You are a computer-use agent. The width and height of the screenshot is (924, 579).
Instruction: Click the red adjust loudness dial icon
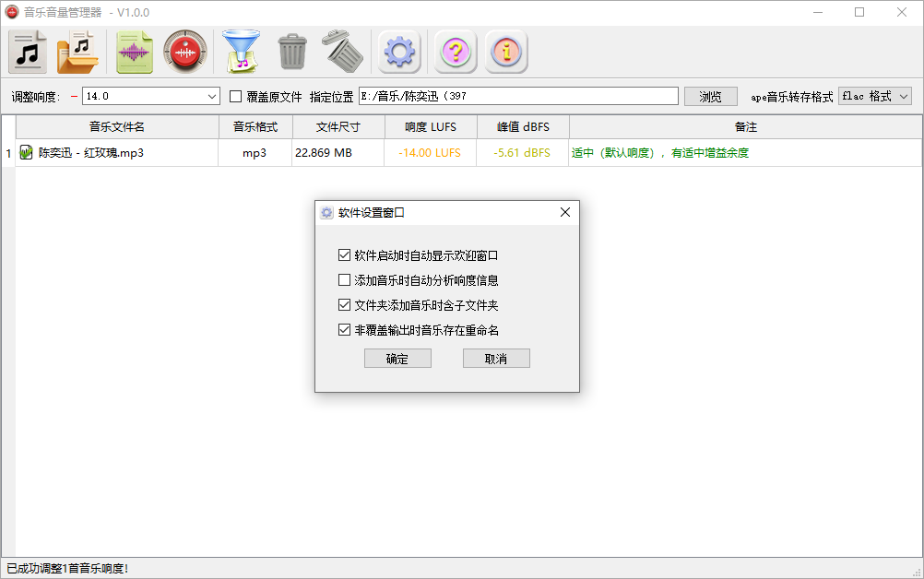click(185, 52)
